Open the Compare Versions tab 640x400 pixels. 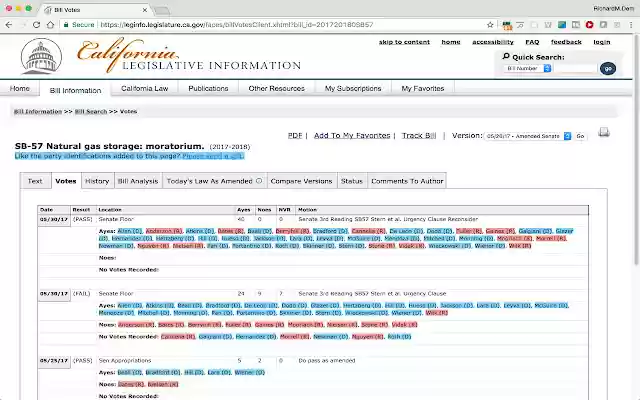click(x=301, y=181)
